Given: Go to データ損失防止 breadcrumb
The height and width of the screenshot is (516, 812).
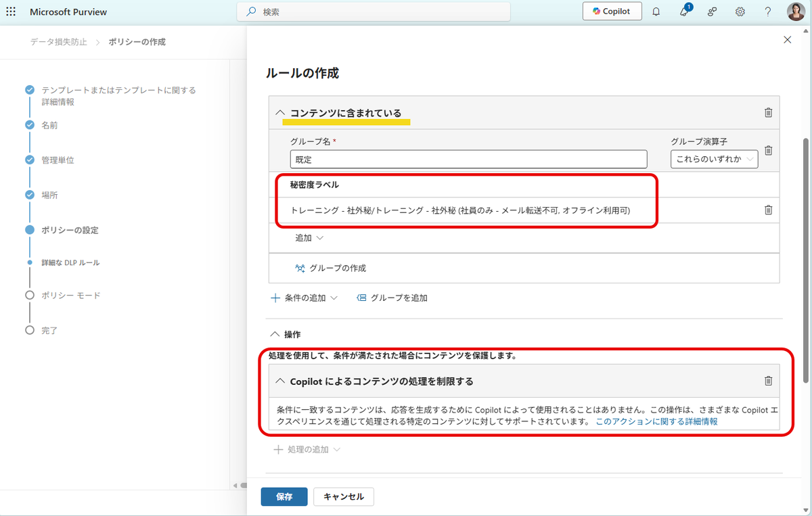Looking at the screenshot, I should 59,42.
